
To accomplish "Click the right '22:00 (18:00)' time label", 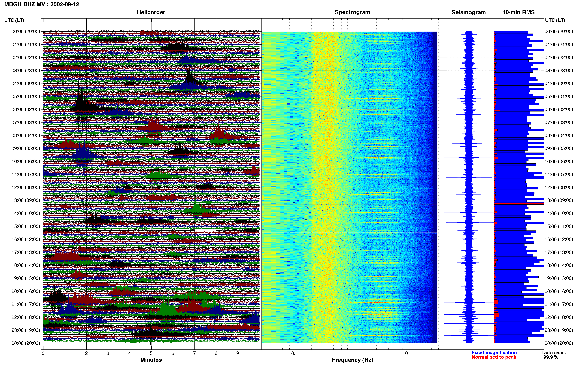I will pos(559,317).
